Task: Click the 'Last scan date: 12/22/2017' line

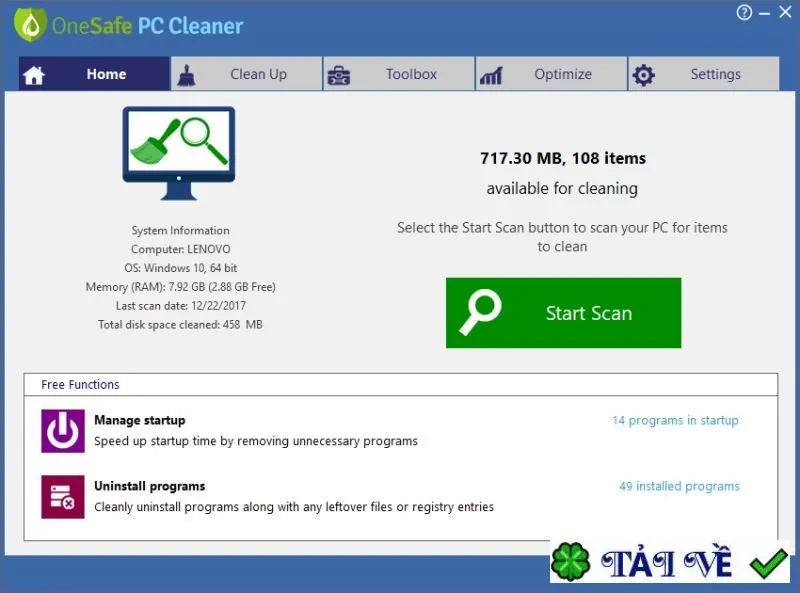Action: [181, 306]
